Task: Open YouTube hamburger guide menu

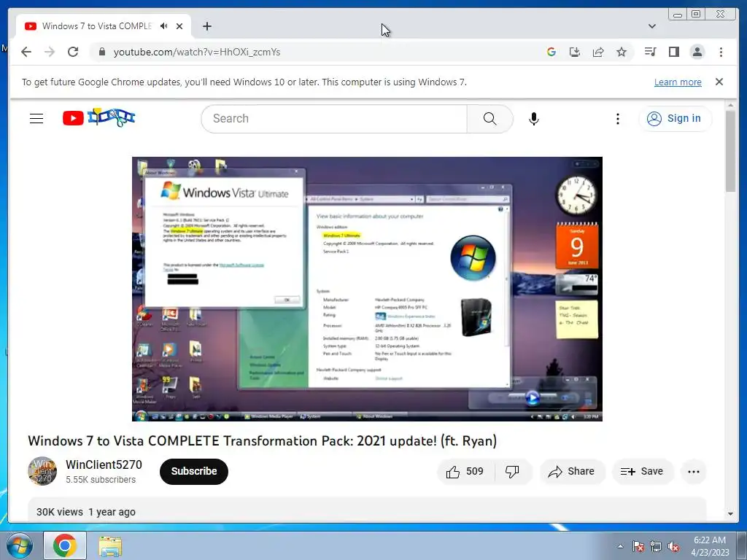Action: pyautogui.click(x=36, y=119)
